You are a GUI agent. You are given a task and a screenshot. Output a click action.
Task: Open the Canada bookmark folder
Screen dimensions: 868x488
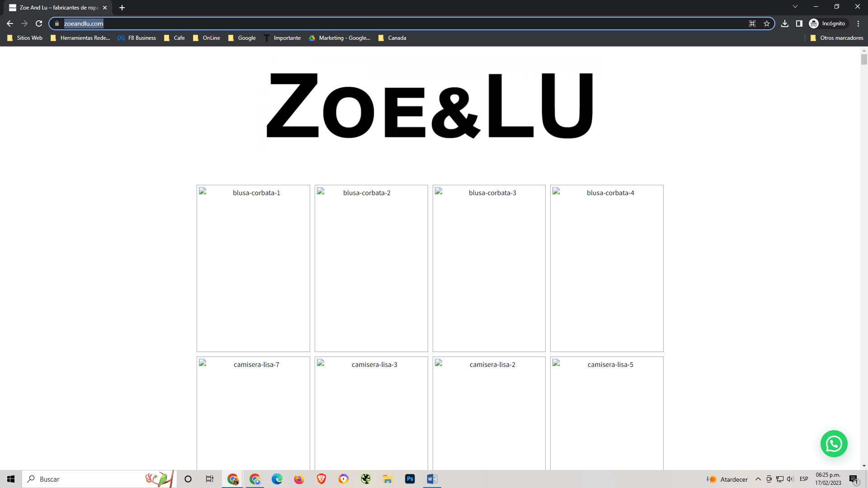tap(392, 38)
